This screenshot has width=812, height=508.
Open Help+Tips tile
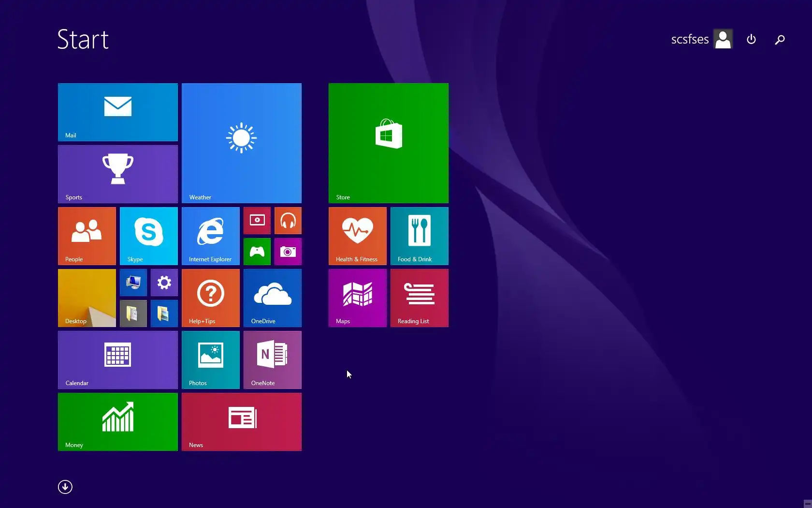pos(211,298)
